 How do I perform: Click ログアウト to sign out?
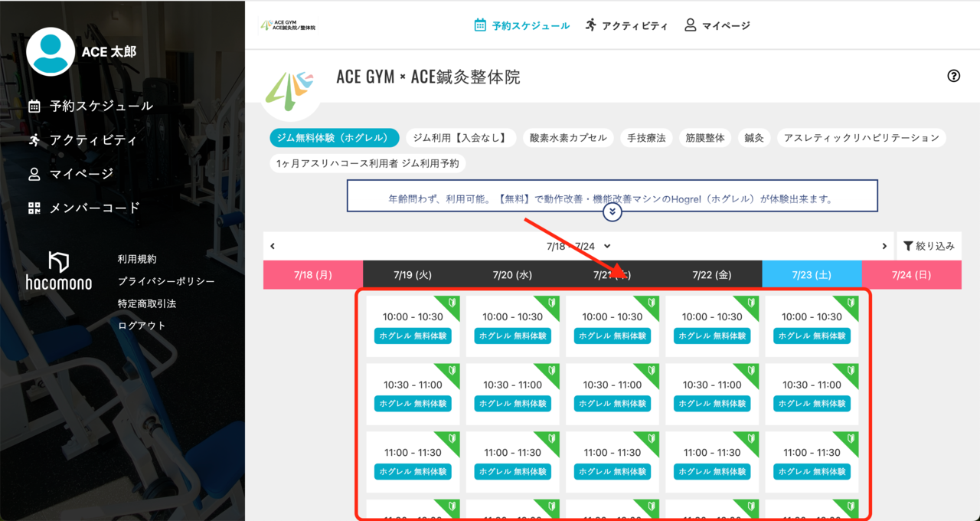coord(142,326)
